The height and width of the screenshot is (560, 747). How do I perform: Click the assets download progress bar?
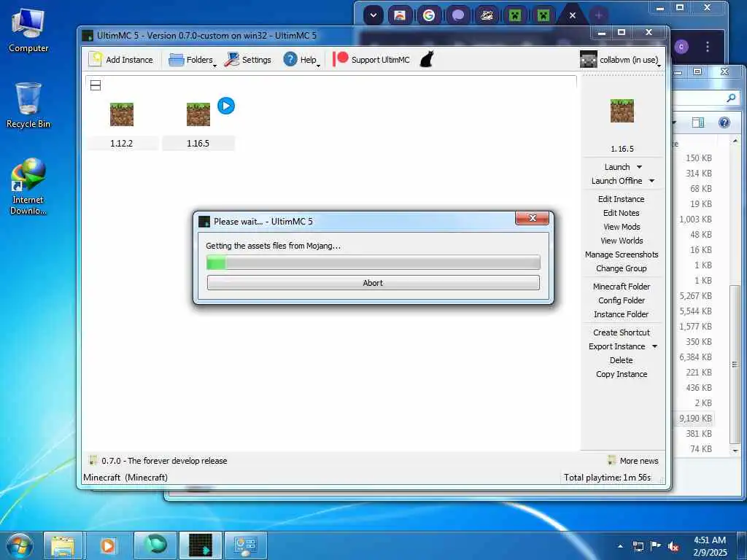pyautogui.click(x=373, y=262)
